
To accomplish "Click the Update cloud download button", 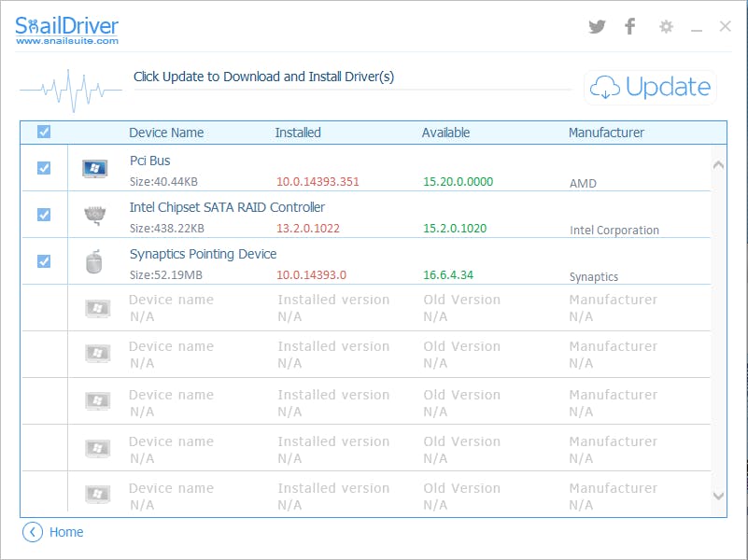I will (x=650, y=87).
